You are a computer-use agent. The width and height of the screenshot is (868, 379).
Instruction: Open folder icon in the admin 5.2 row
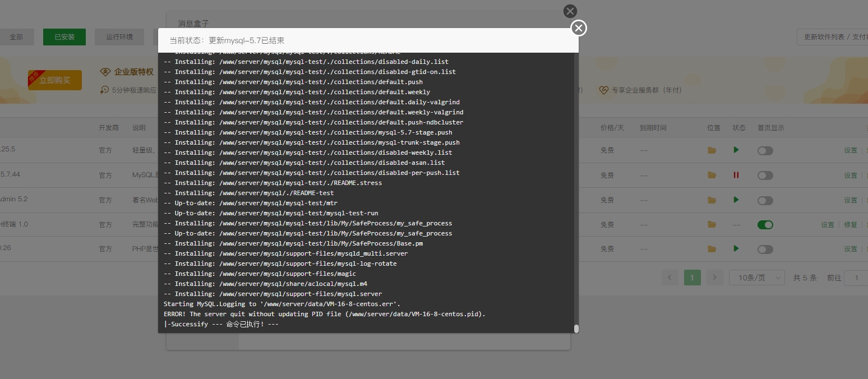coord(712,200)
